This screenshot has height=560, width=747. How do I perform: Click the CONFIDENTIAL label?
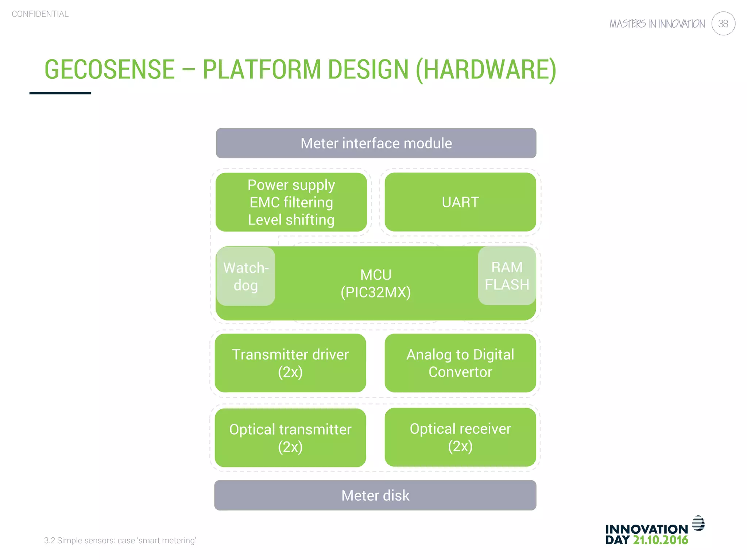click(x=40, y=14)
